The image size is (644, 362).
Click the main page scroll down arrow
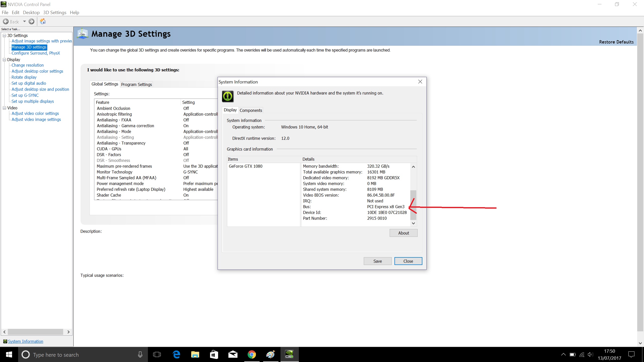pos(640,343)
